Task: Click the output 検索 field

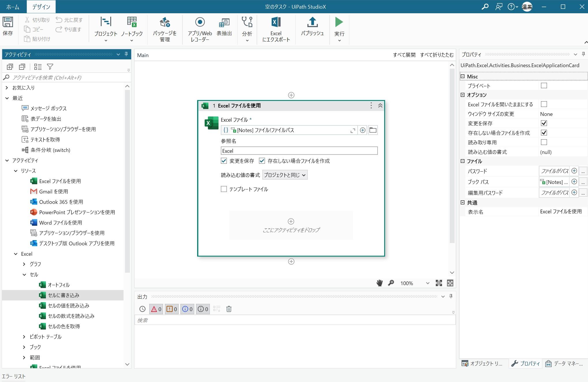Action: tap(295, 320)
